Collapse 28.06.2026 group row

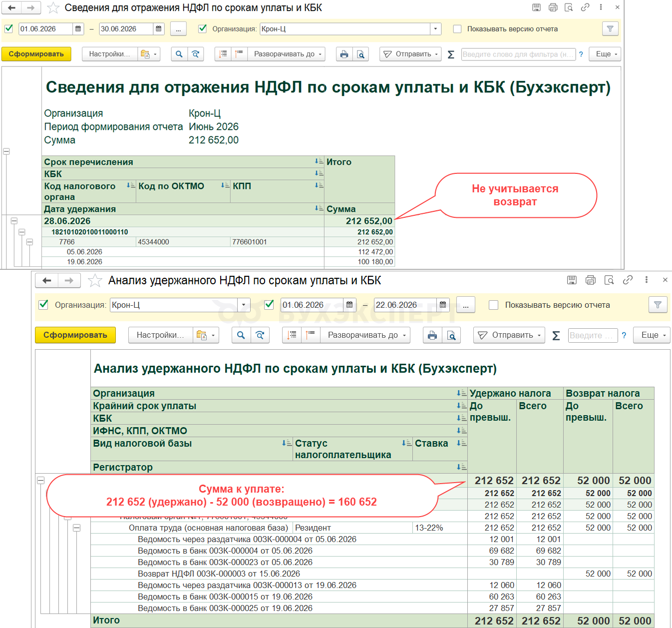(x=14, y=221)
